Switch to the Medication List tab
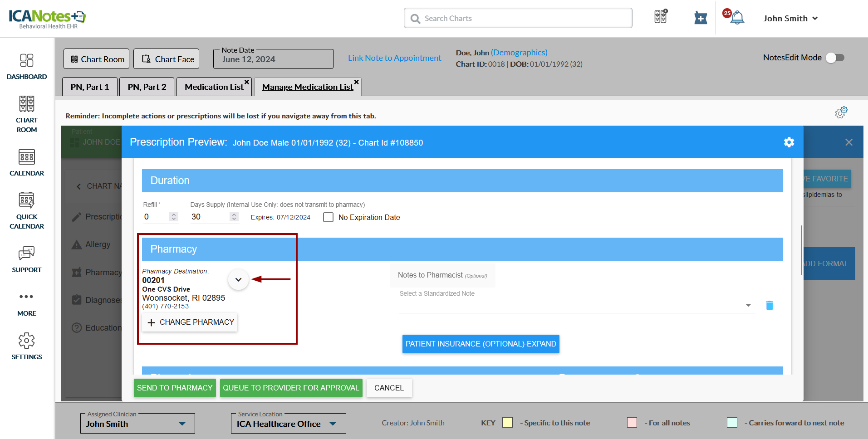The image size is (868, 439). pos(214,87)
